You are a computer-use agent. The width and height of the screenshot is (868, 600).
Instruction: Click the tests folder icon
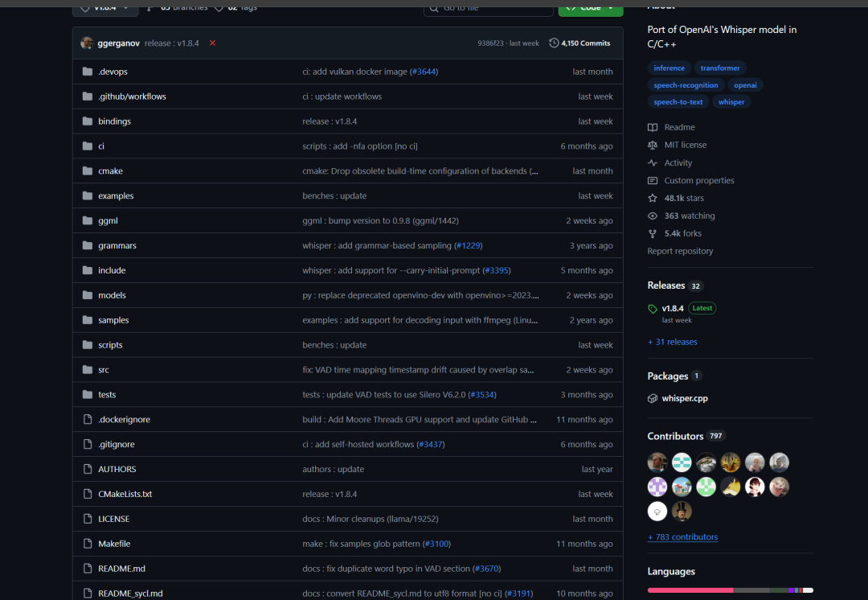[x=88, y=394]
